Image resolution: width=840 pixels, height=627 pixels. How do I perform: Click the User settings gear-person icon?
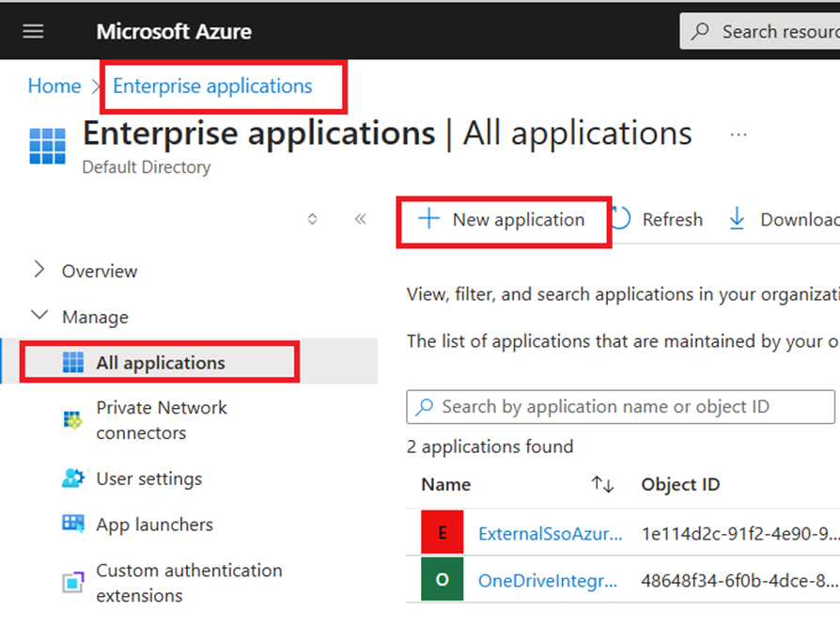click(73, 478)
